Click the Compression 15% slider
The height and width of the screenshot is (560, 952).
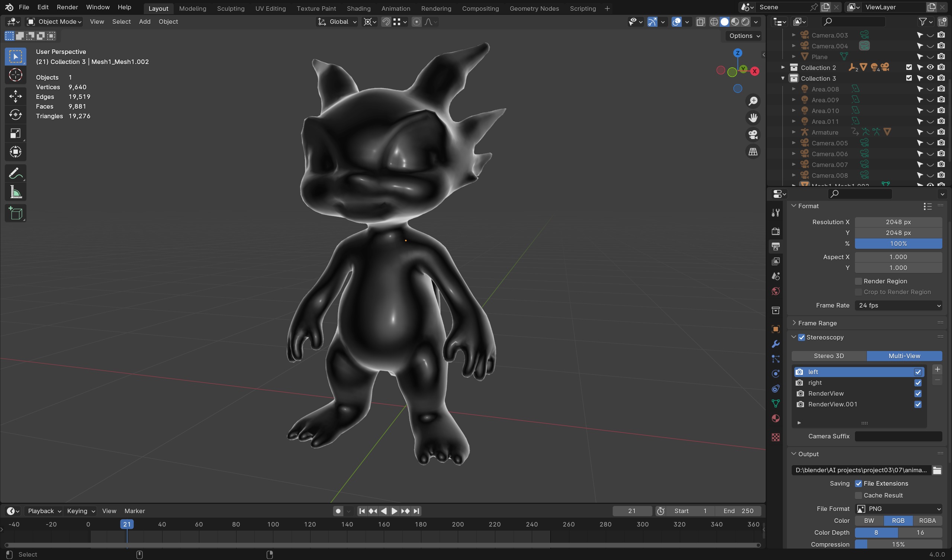(x=898, y=544)
